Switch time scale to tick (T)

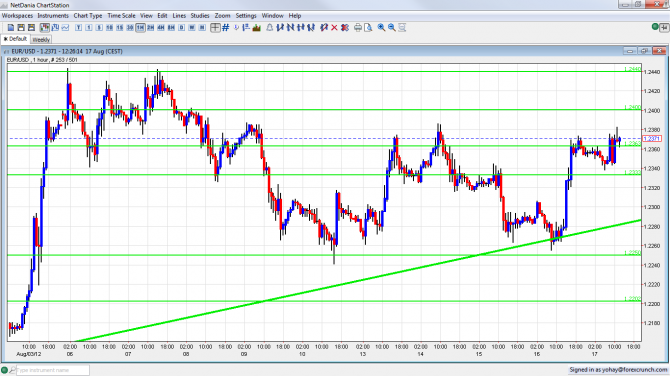pyautogui.click(x=78, y=27)
